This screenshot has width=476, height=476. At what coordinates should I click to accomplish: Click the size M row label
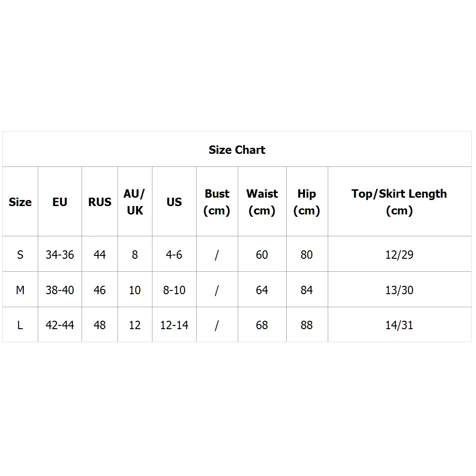[20, 290]
